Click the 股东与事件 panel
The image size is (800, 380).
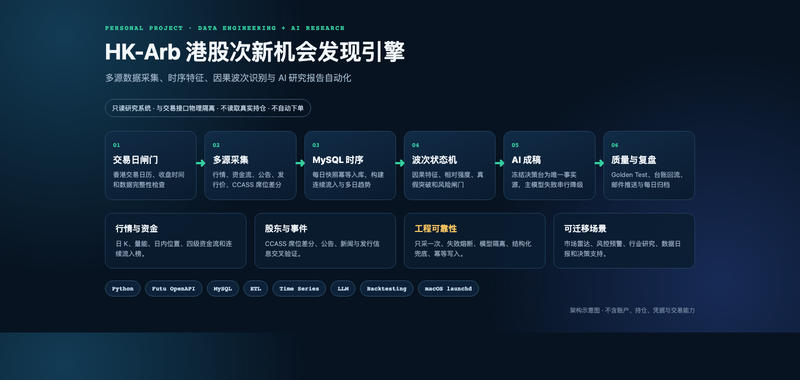(325, 241)
